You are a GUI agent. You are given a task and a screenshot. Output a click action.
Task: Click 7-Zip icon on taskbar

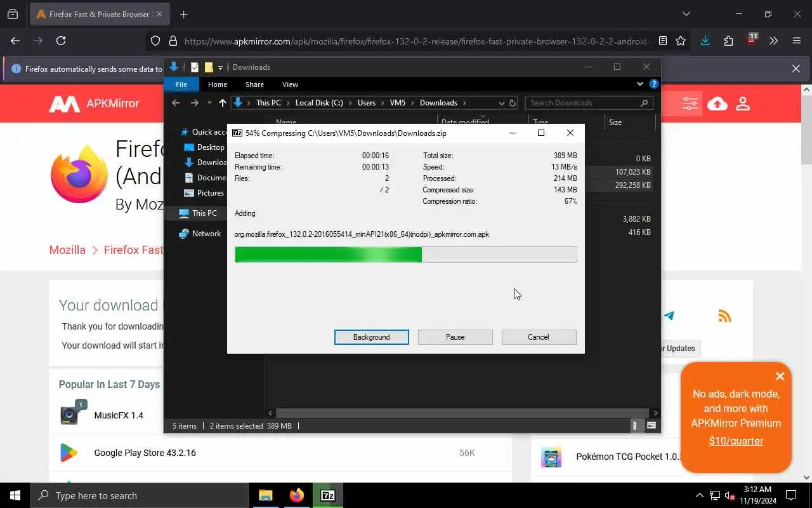point(328,495)
